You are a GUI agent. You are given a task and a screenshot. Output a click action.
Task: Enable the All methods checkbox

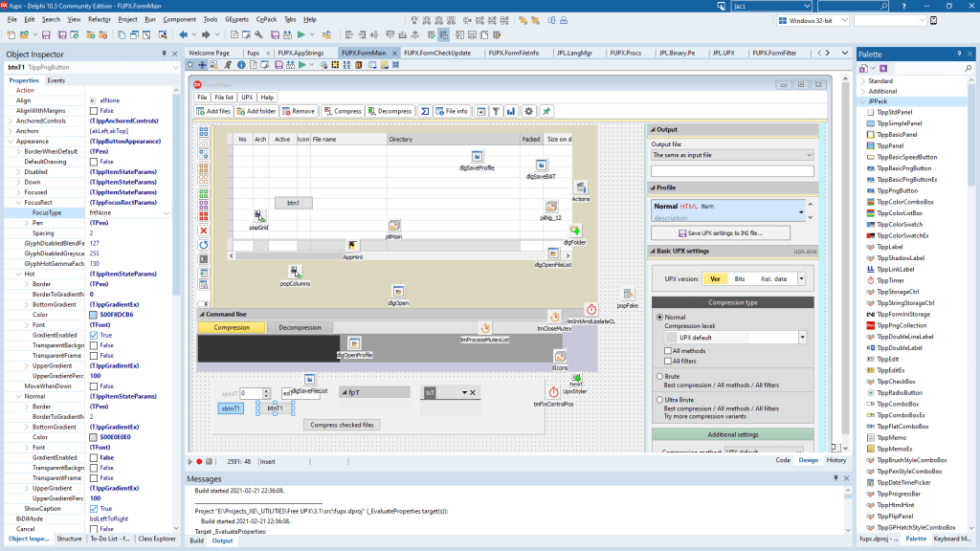666,351
